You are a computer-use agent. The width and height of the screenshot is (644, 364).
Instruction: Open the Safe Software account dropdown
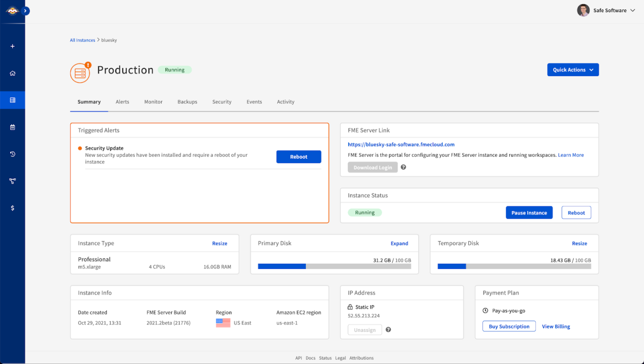tap(614, 10)
